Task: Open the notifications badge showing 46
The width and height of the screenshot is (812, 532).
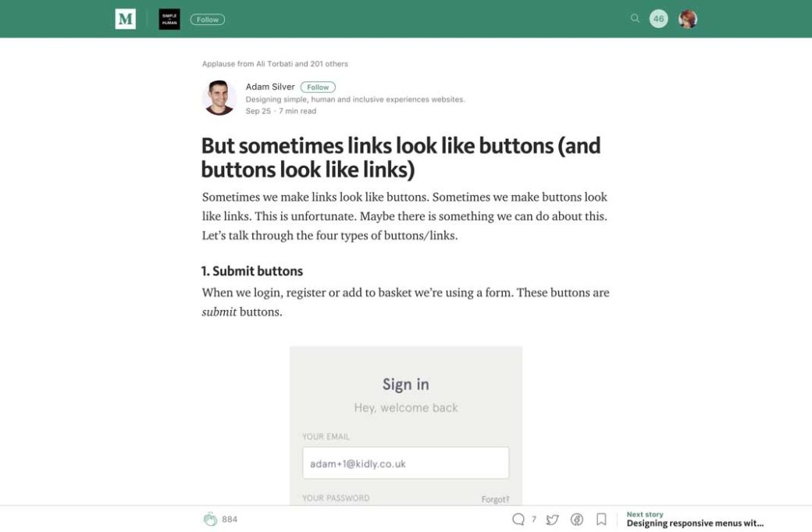Action: pyautogui.click(x=659, y=19)
